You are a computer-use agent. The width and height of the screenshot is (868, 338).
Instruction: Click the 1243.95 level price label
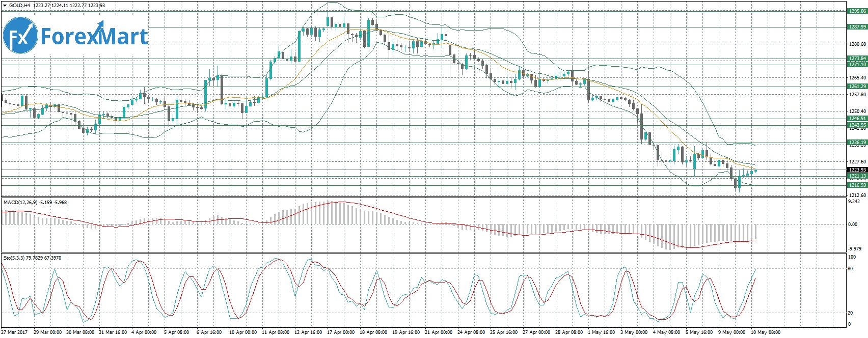point(857,125)
